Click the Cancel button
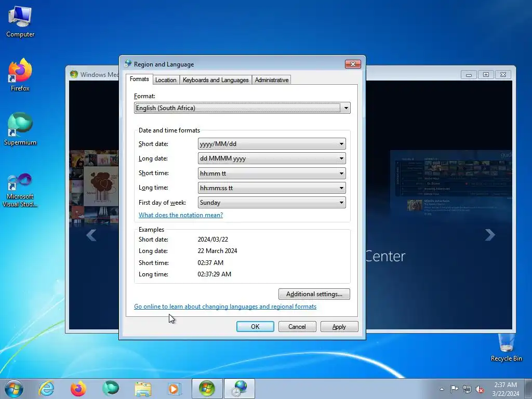Screen dimensions: 532x399 (x=297, y=327)
